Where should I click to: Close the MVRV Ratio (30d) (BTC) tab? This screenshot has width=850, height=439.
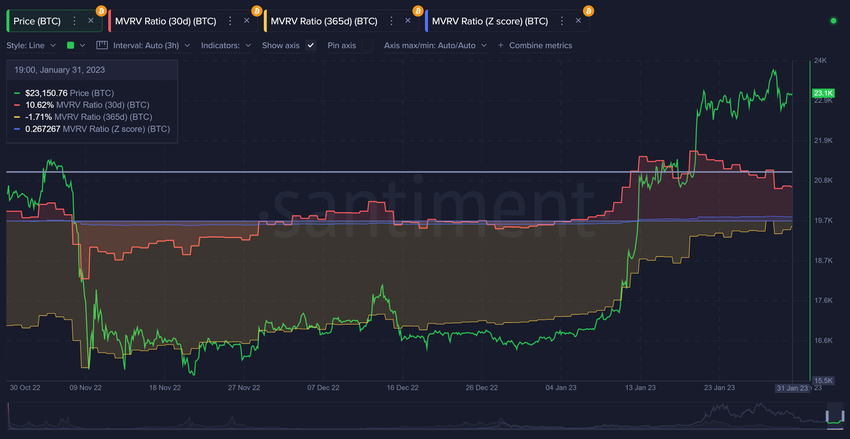pyautogui.click(x=247, y=21)
